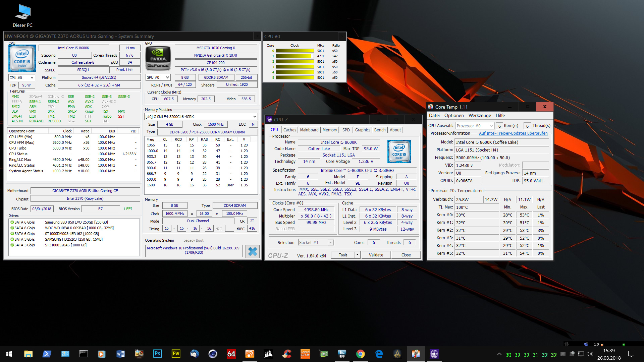
Task: Open the Tools dropdown arrow in CPU-Z
Action: tap(357, 255)
